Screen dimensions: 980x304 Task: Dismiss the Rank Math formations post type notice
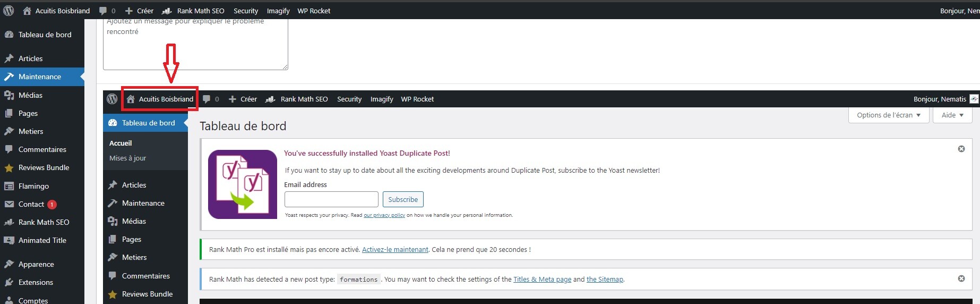point(961,278)
